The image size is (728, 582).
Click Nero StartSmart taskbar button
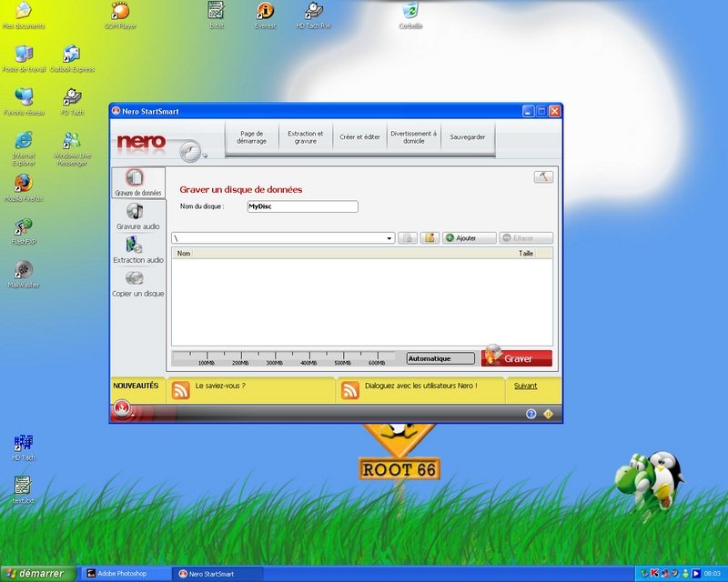[218, 574]
